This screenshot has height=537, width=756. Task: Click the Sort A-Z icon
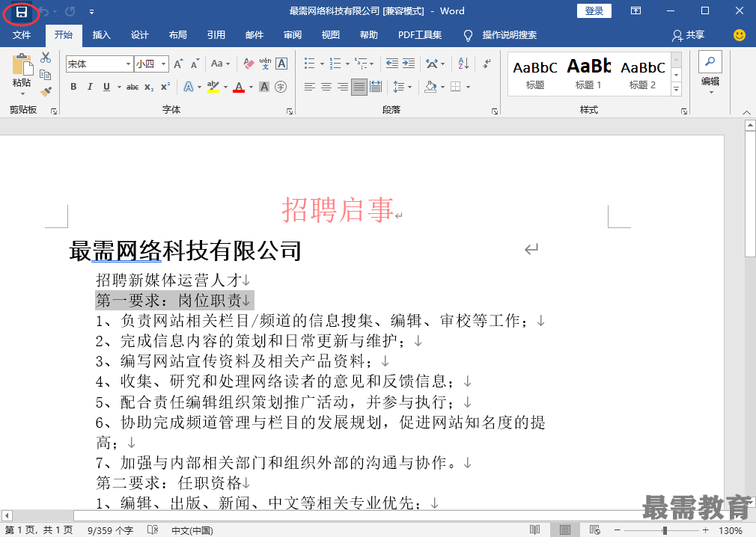tap(463, 64)
